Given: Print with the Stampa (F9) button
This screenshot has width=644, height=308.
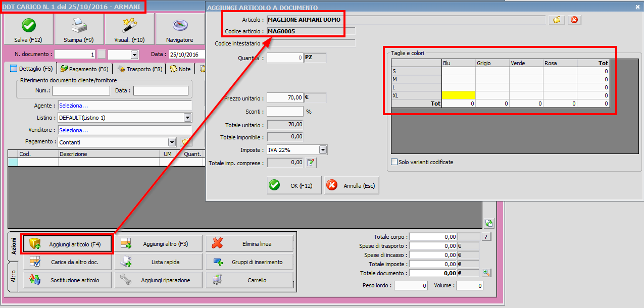Looking at the screenshot, I should (79, 29).
